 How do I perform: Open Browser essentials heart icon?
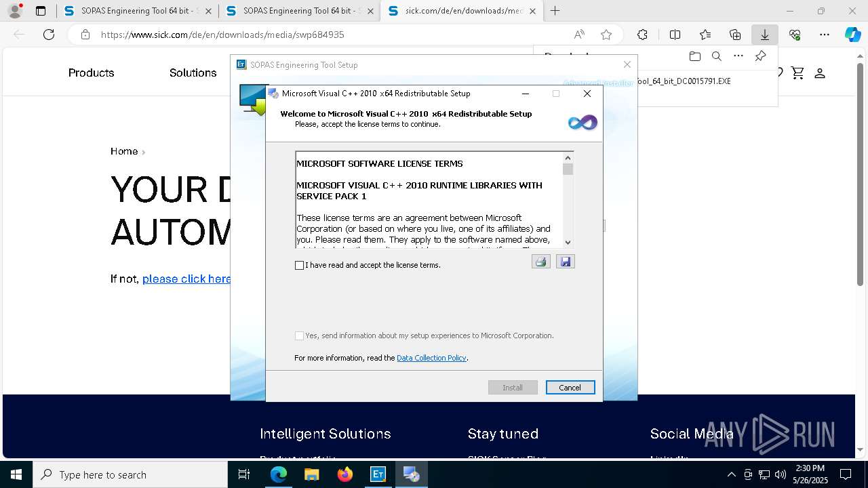pos(795,35)
